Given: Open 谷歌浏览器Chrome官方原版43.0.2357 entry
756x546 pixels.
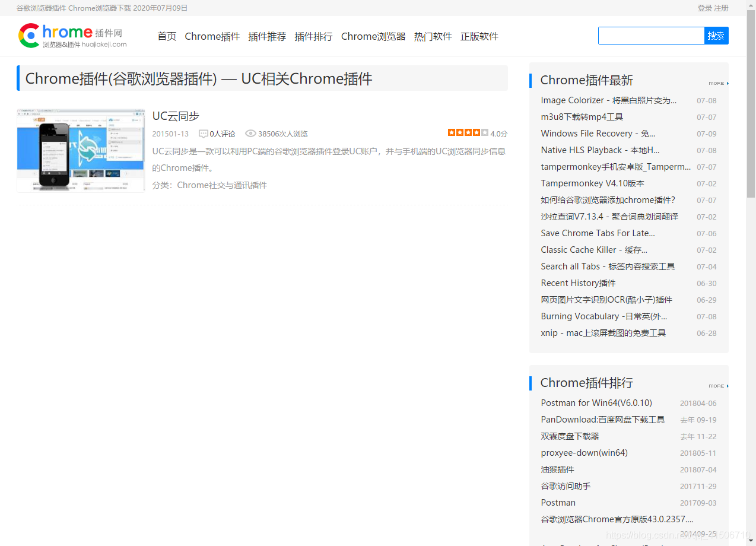Looking at the screenshot, I should click(x=617, y=519).
